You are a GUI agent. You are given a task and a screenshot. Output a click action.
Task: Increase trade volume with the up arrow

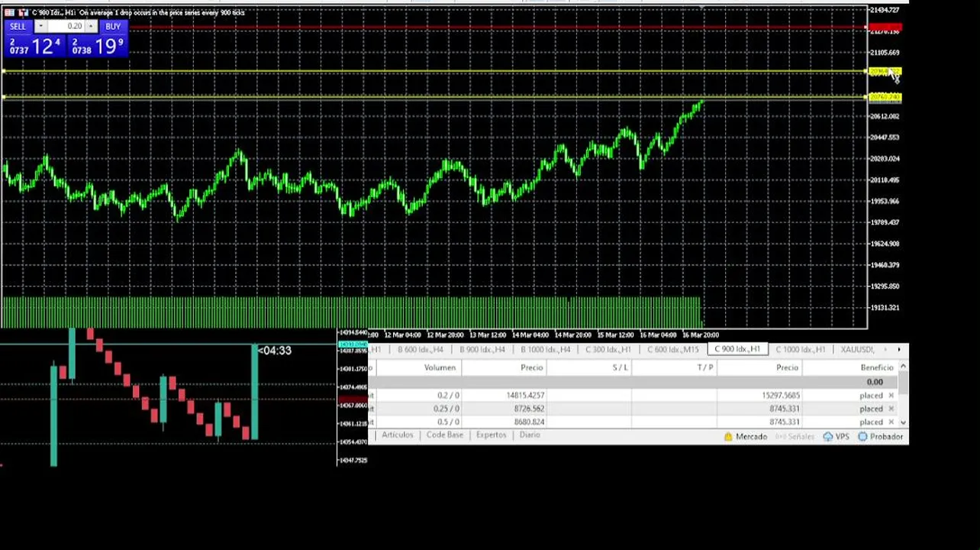[91, 27]
